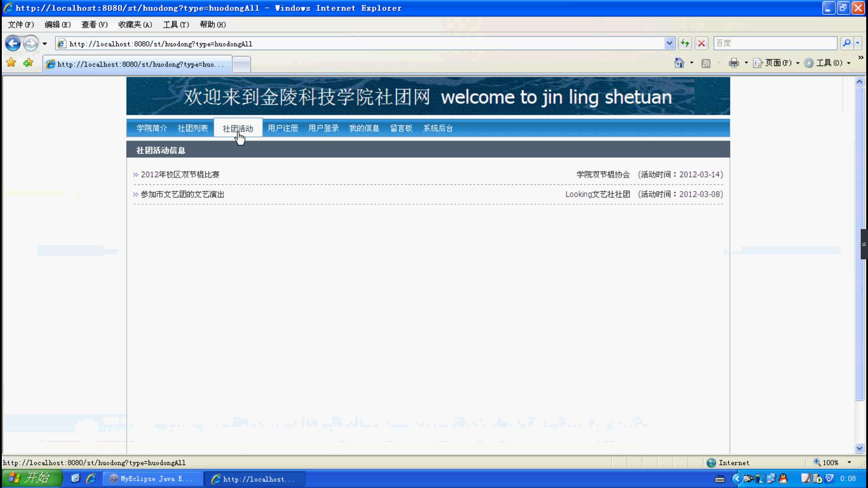Click the keyboard icon in system tray

[x=720, y=479]
